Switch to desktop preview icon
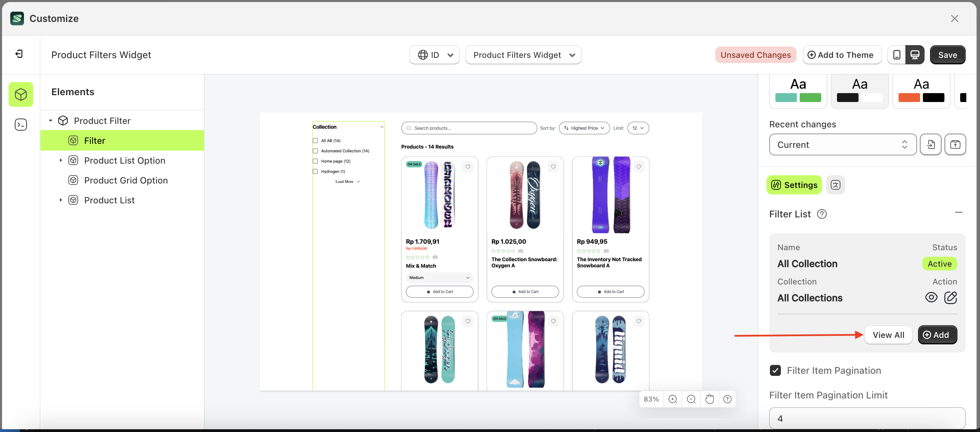 tap(915, 54)
